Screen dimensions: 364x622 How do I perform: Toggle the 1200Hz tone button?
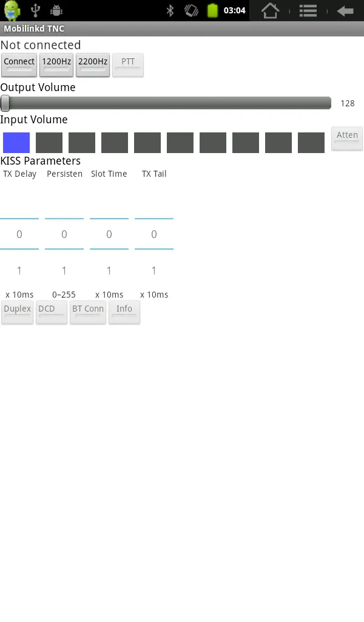tap(56, 64)
